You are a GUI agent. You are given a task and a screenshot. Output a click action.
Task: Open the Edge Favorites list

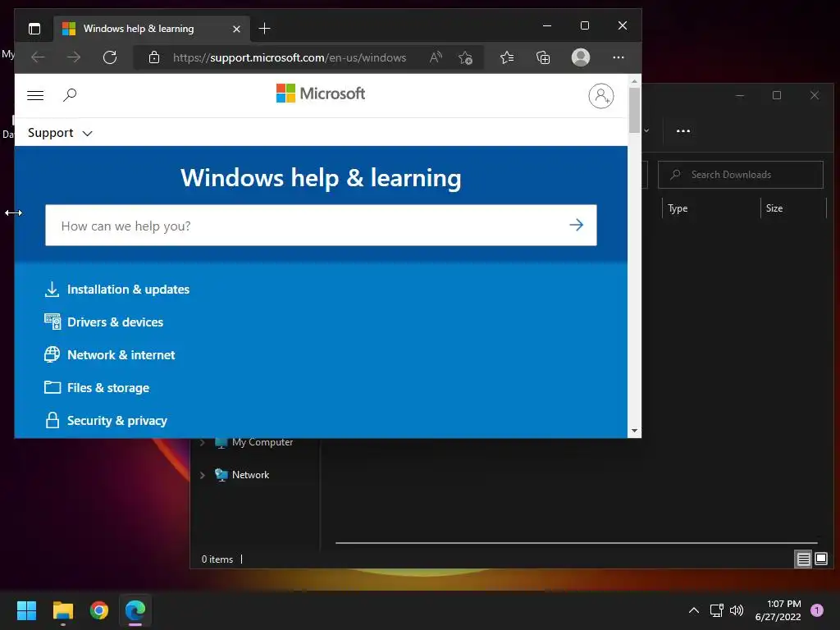[x=507, y=57]
